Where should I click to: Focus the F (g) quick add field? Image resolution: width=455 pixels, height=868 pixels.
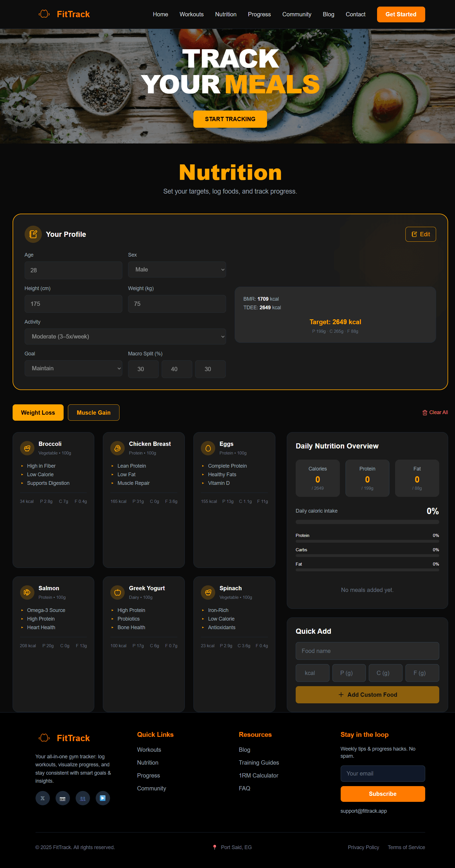point(422,673)
